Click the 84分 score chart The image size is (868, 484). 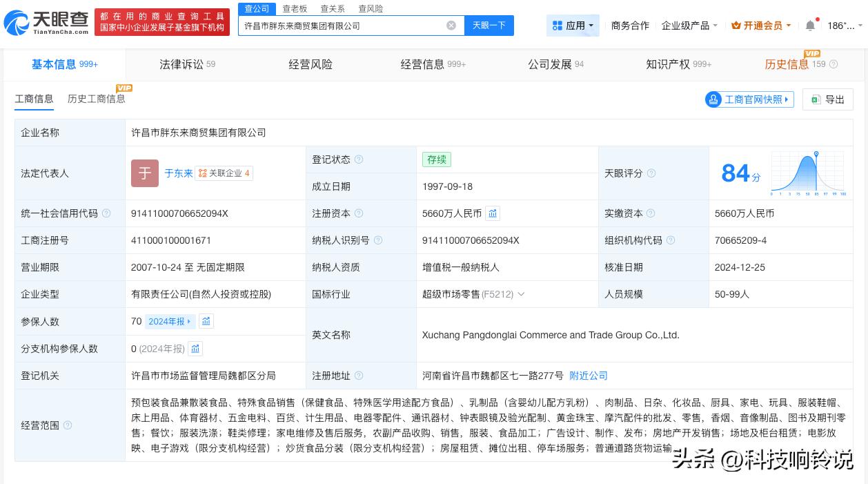pyautogui.click(x=809, y=173)
